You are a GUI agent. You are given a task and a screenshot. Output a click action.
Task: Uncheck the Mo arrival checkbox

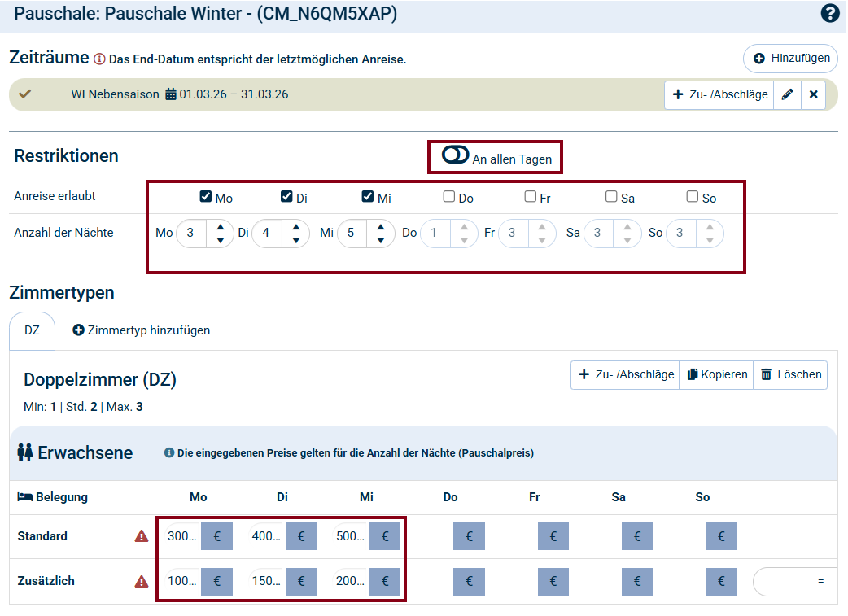tap(206, 197)
